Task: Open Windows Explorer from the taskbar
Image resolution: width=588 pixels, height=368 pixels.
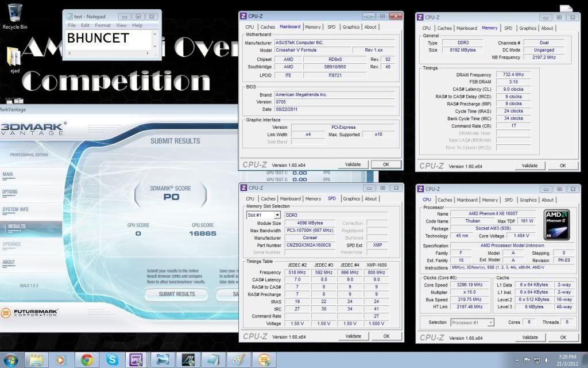Action: pos(36,360)
